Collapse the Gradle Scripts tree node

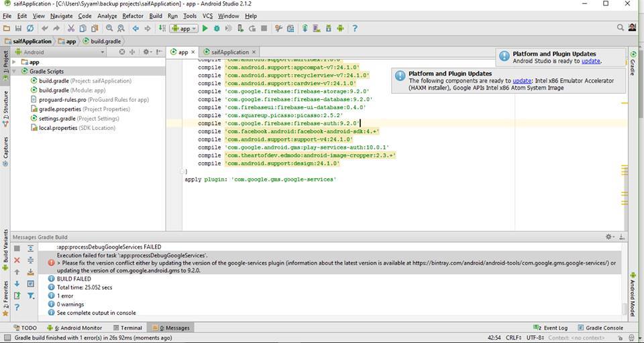tap(14, 72)
